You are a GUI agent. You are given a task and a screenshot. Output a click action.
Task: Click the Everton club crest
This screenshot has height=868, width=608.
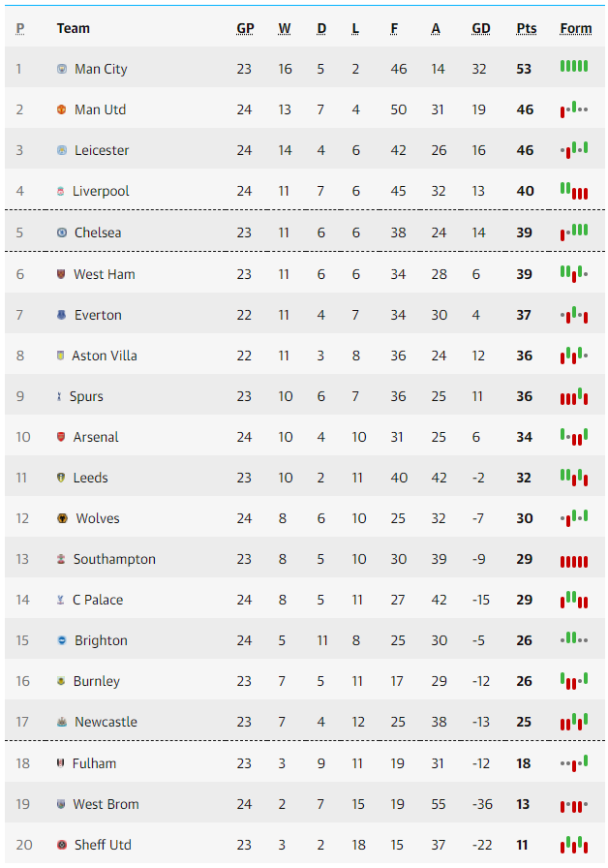point(61,315)
